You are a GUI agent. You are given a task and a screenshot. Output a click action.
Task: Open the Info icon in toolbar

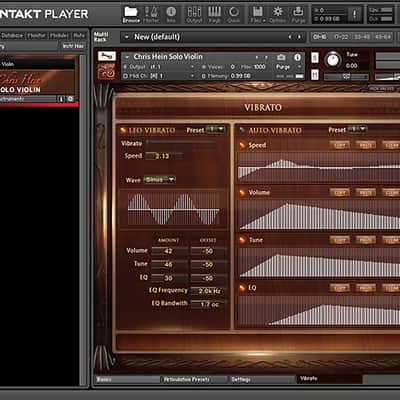pyautogui.click(x=171, y=14)
